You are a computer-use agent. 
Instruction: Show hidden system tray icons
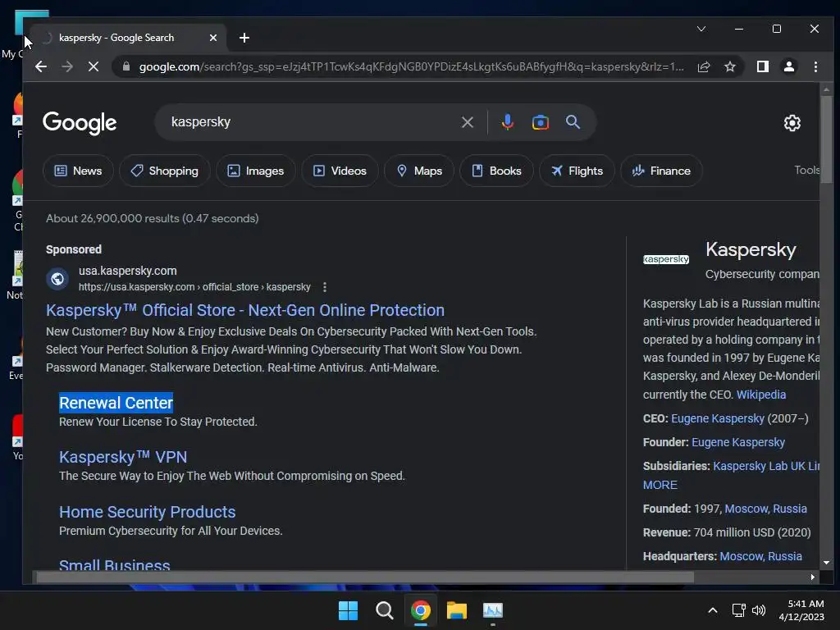pos(713,610)
